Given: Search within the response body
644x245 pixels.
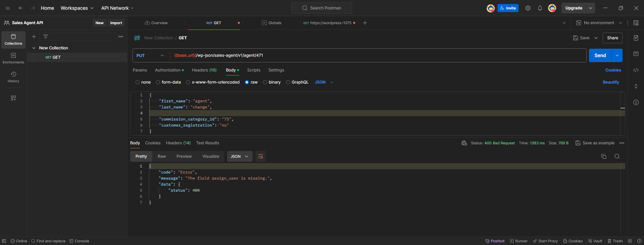Looking at the screenshot, I should point(617,156).
